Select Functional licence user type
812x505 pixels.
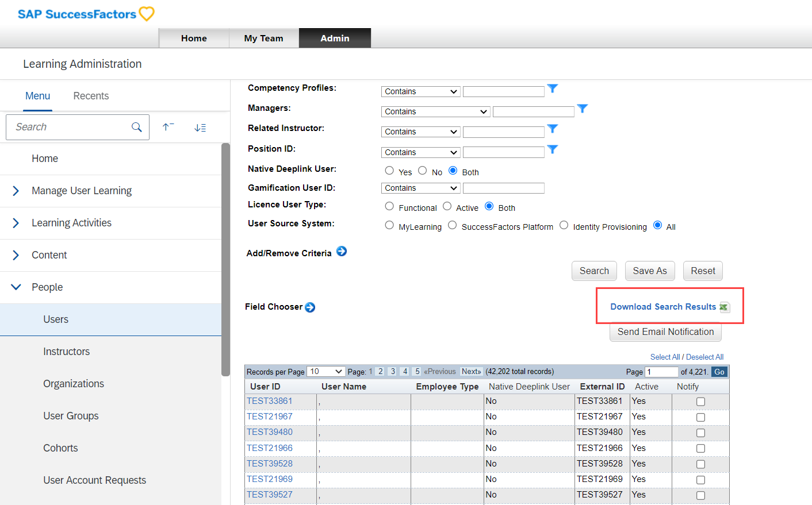389,206
